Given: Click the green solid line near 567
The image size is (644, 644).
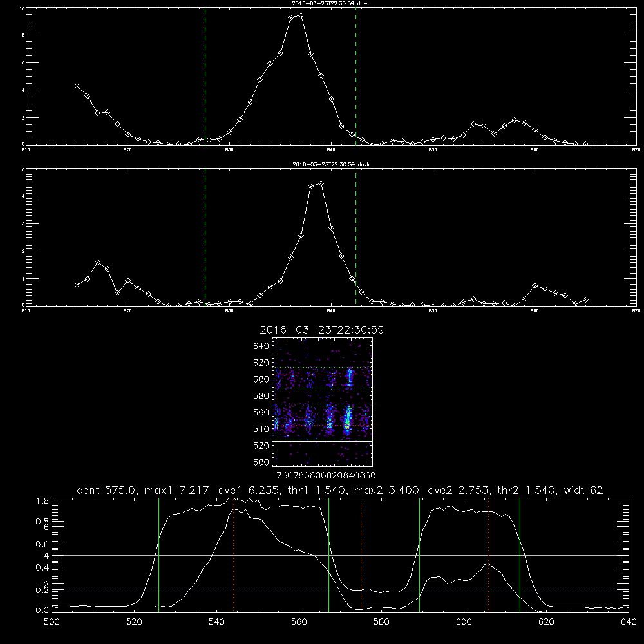Looking at the screenshot, I should coord(328,555).
